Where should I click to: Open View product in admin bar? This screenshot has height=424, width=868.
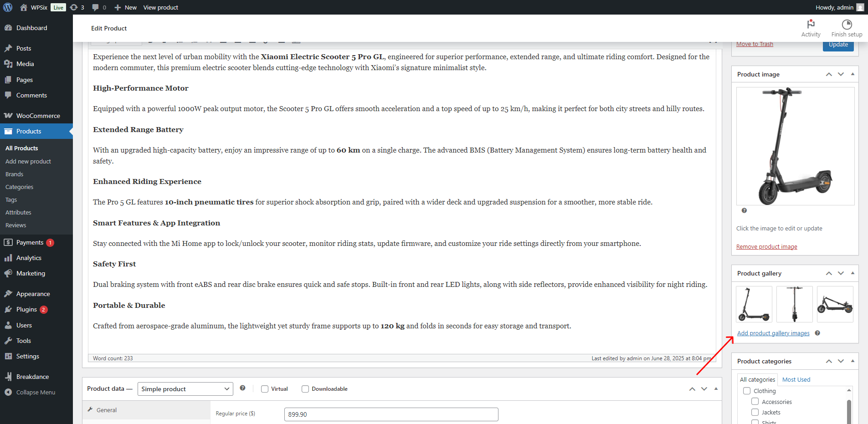pos(161,7)
